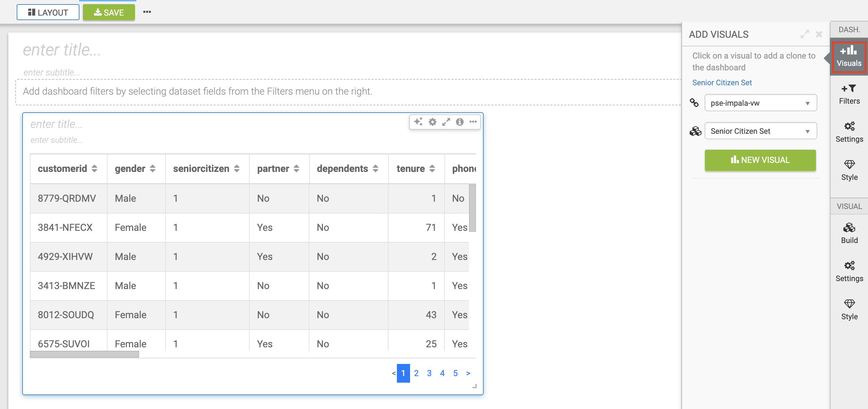Open dashboard Settings in sidebar

(x=849, y=132)
